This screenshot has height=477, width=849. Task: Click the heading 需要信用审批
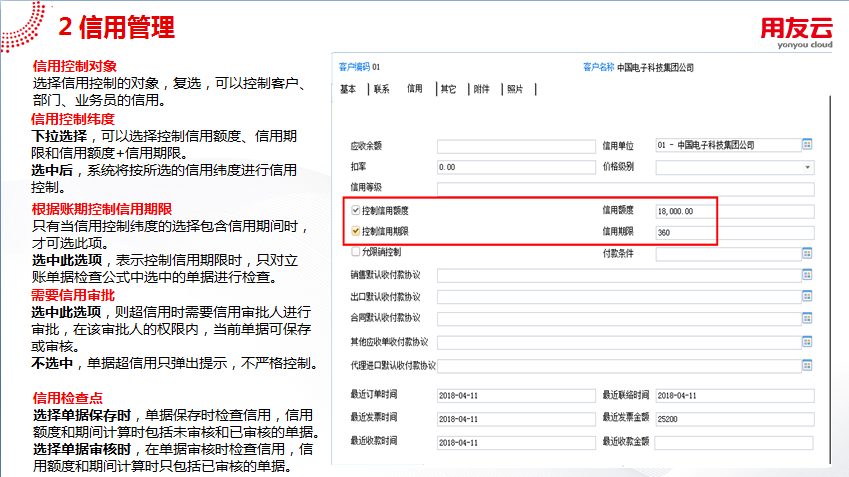pyautogui.click(x=73, y=295)
